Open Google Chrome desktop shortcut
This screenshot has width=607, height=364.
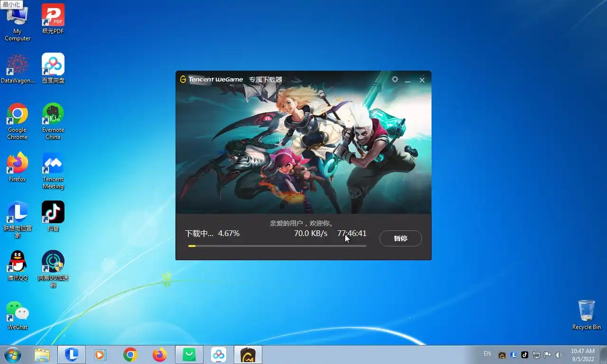click(18, 122)
